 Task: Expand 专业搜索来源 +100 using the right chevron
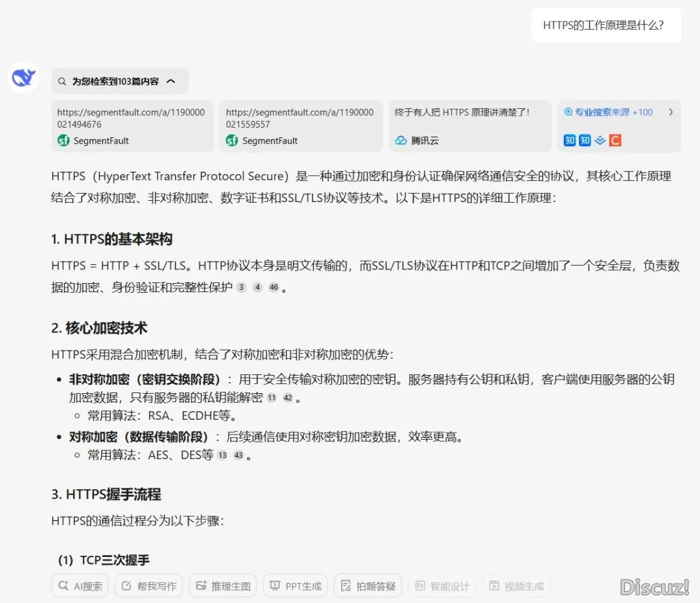(x=671, y=112)
